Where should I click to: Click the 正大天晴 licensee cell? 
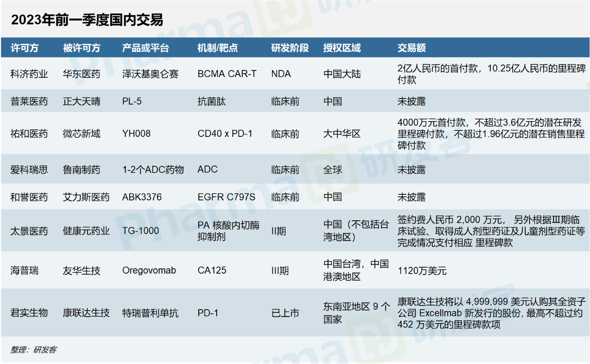point(82,101)
